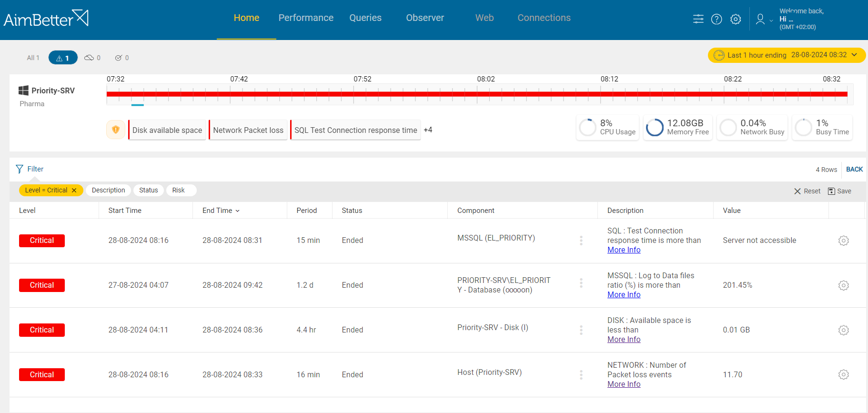Switch to the Web tab
868x413 pixels.
point(484,18)
